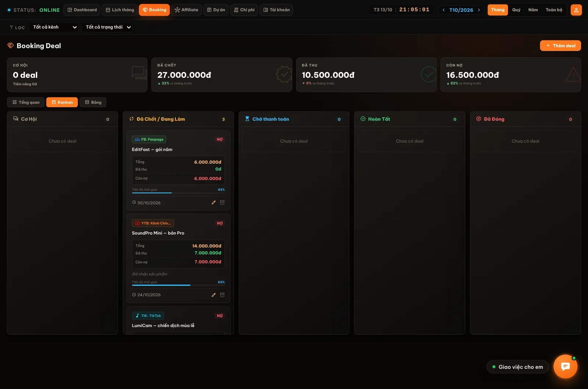Edit the SoundPro Mini deal with pencil icon
The image size is (588, 389).
214,295
